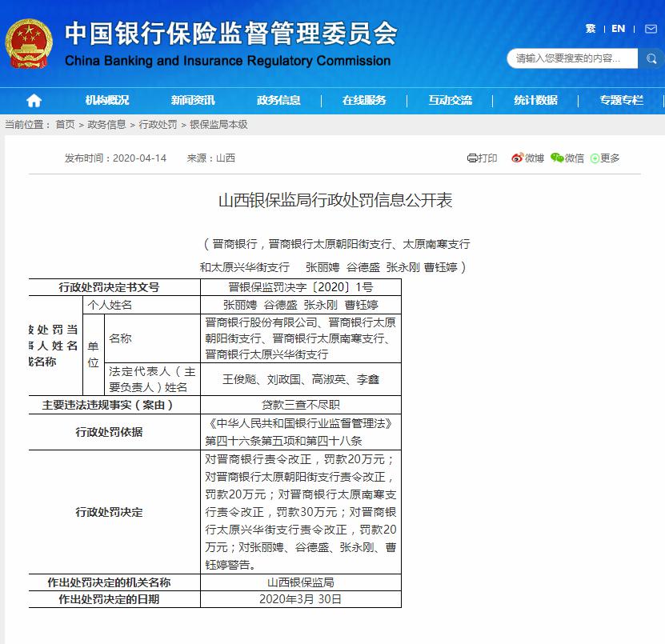Click the national emblem logo
Image resolution: width=665 pixels, height=644 pixels.
pyautogui.click(x=29, y=44)
